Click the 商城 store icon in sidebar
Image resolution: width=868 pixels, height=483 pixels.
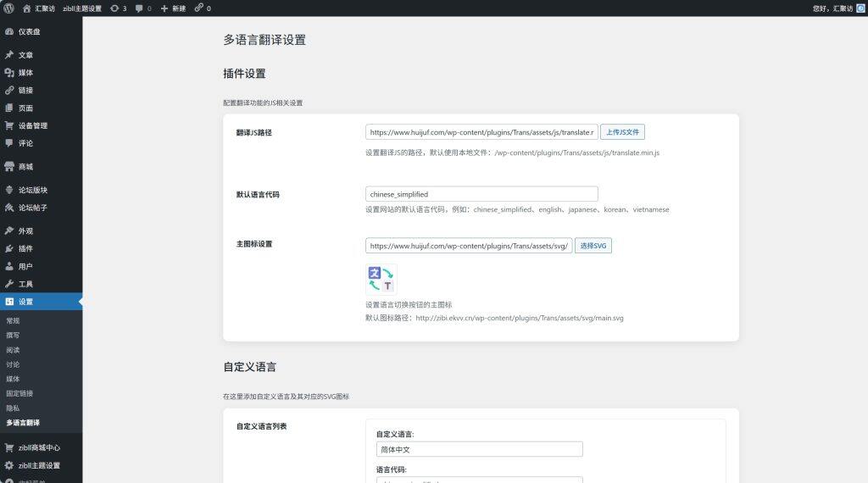pos(9,167)
